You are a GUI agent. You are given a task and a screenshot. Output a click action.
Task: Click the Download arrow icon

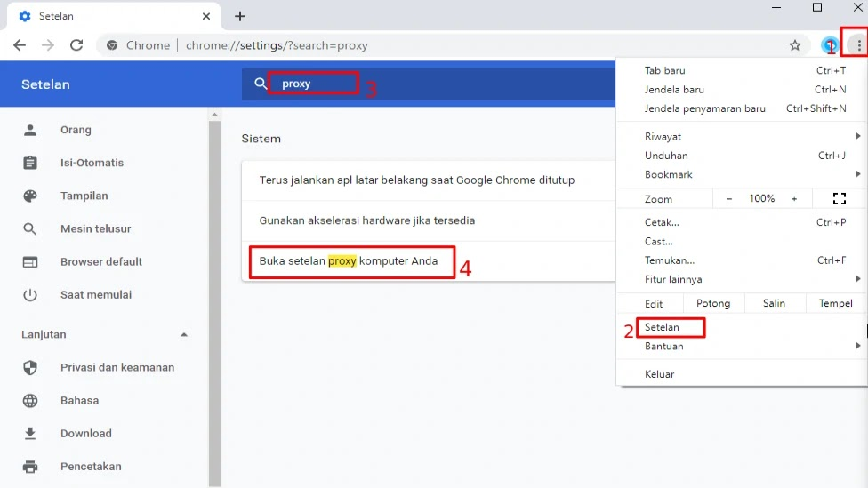30,433
